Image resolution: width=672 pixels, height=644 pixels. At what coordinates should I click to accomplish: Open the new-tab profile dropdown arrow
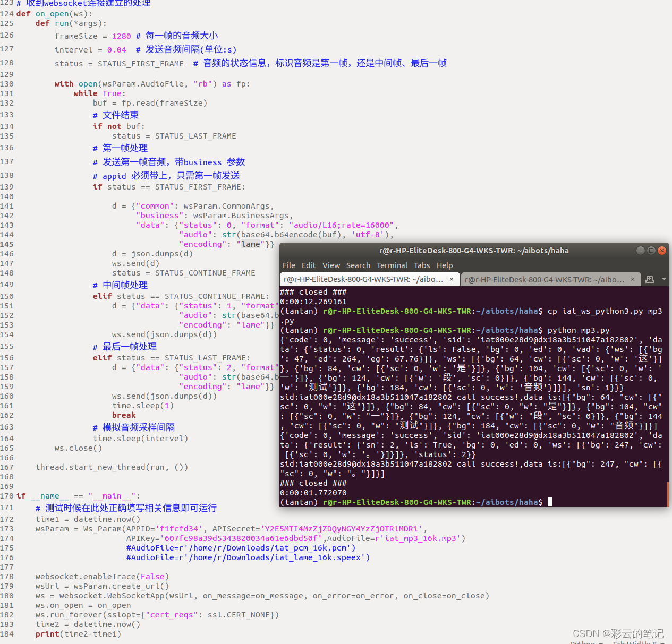click(x=663, y=279)
